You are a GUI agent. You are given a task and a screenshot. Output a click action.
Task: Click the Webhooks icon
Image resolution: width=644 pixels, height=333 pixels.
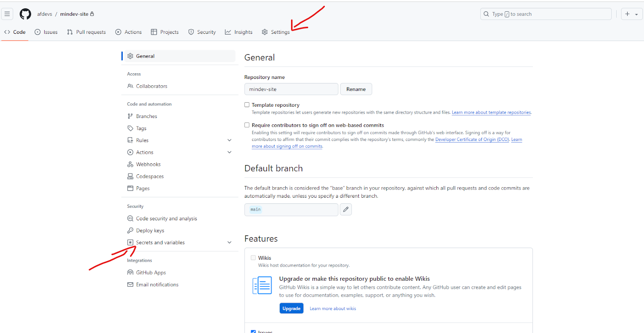click(130, 164)
